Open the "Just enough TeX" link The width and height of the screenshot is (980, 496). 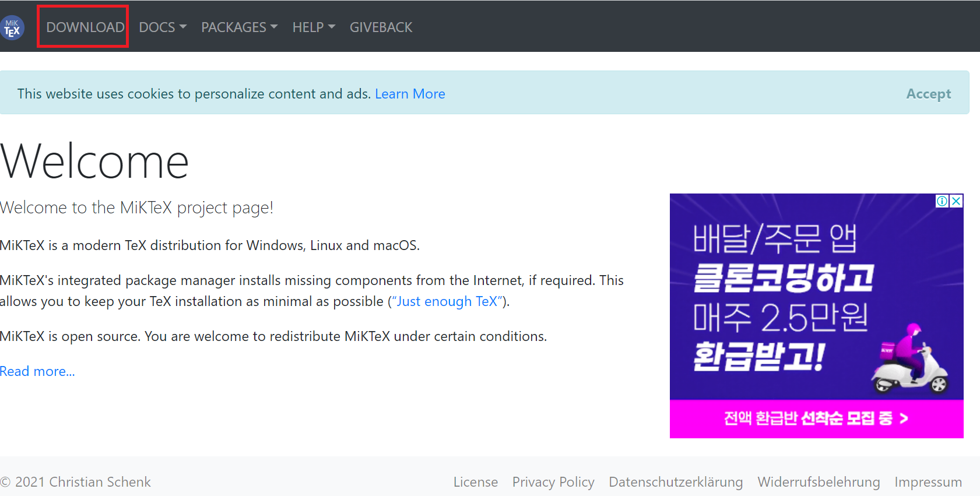(447, 301)
